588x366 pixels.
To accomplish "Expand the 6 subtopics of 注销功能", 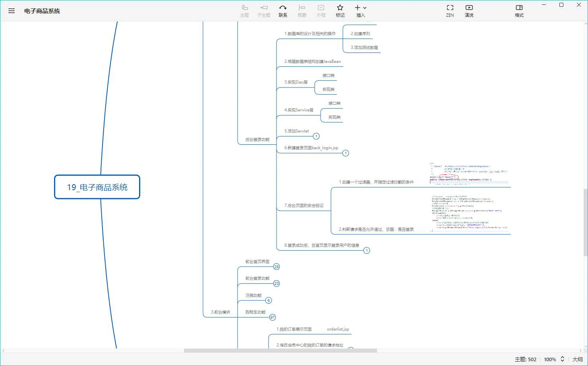I will coord(269,301).
